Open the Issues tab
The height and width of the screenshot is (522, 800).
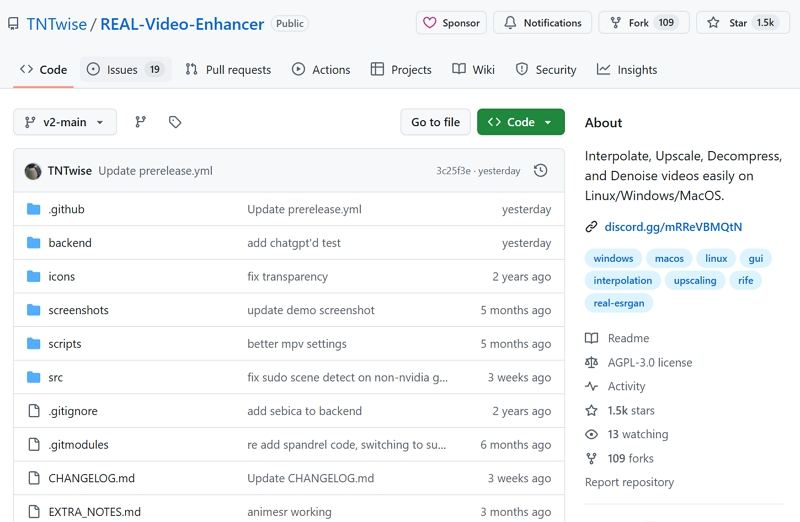[125, 69]
